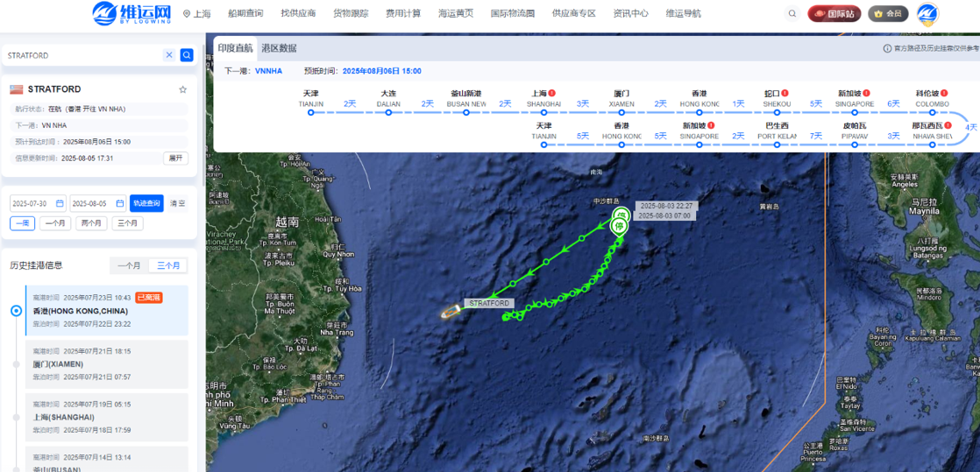
Task: Switch port history to 一个月
Action: coord(130,265)
